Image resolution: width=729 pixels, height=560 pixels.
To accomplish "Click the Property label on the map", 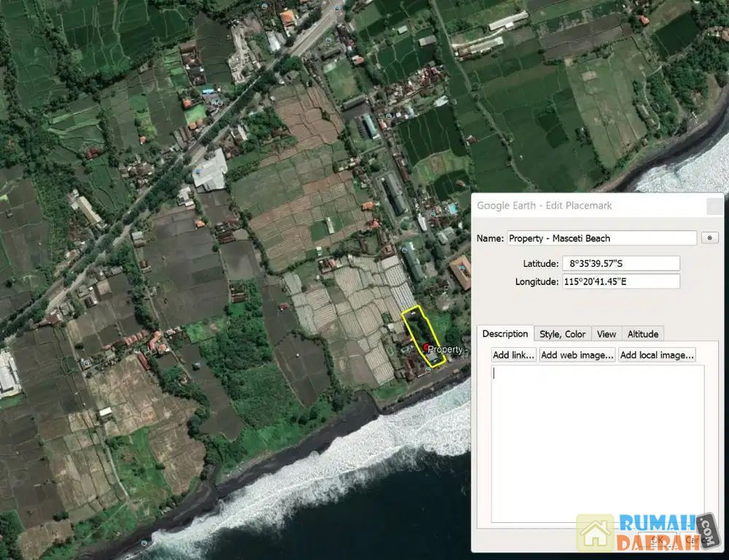I will pyautogui.click(x=445, y=350).
